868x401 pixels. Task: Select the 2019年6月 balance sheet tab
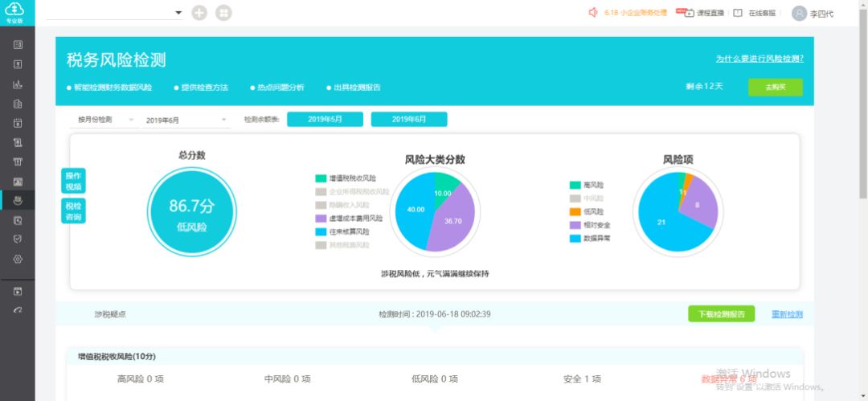[x=409, y=119]
